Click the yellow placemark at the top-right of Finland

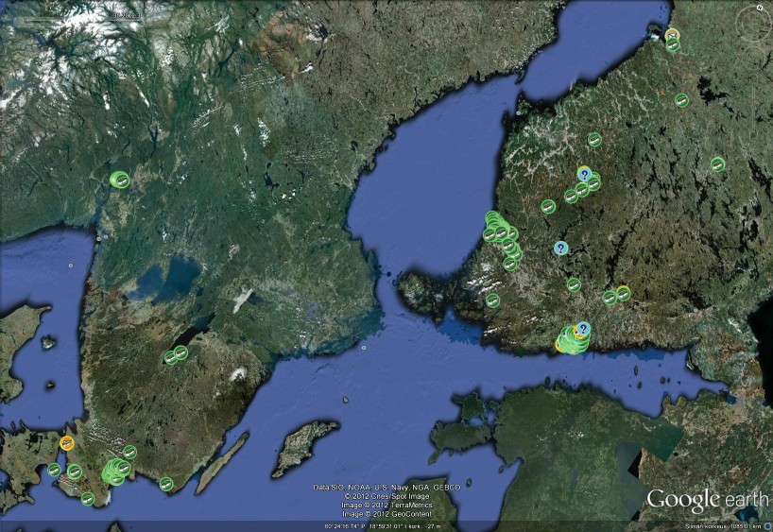tap(671, 35)
